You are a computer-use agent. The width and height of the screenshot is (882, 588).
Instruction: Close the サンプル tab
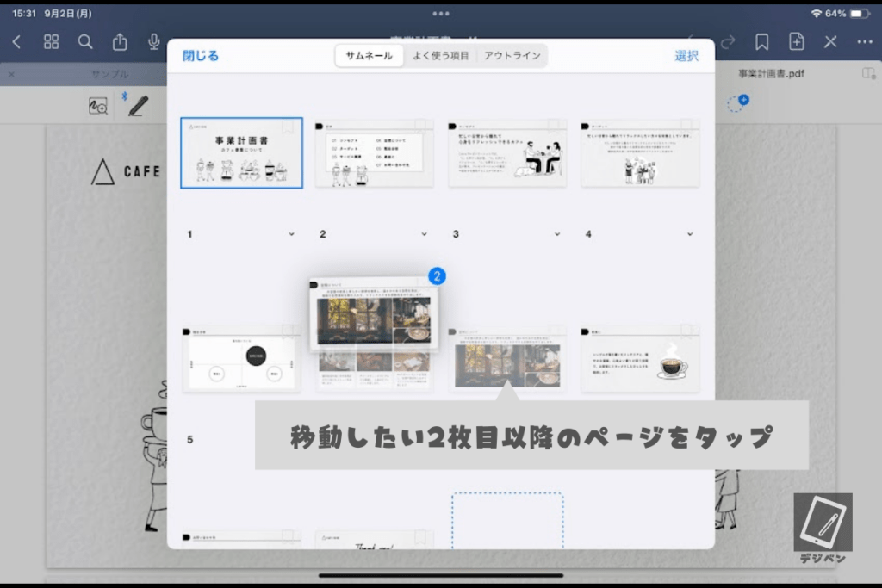12,74
